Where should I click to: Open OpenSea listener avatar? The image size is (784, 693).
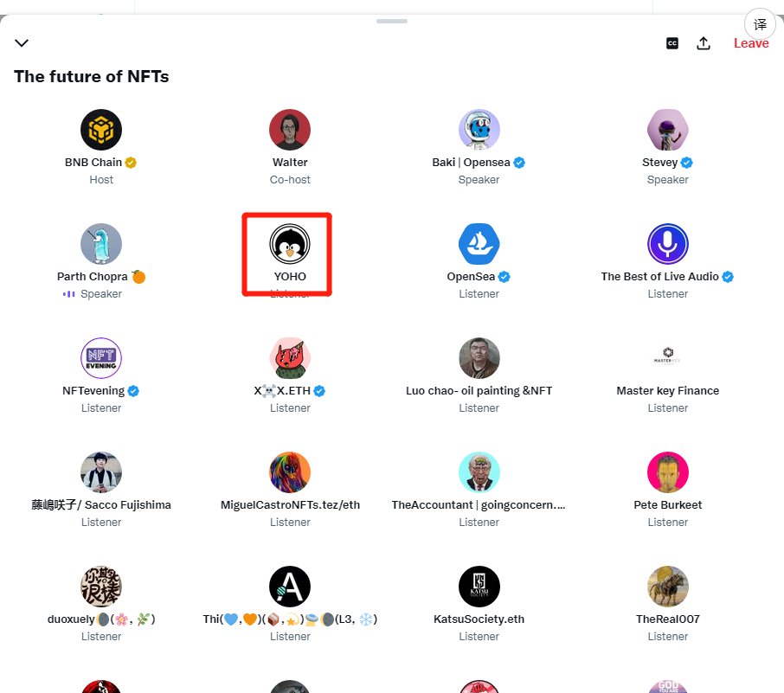pos(479,243)
